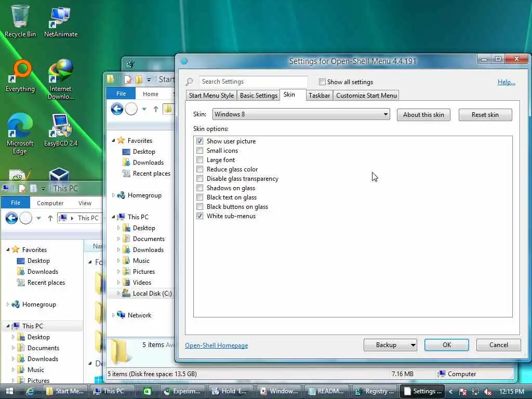The height and width of the screenshot is (399, 532).
Task: Expand Homegroup in Start Menu explorer window tree
Action: (113, 195)
